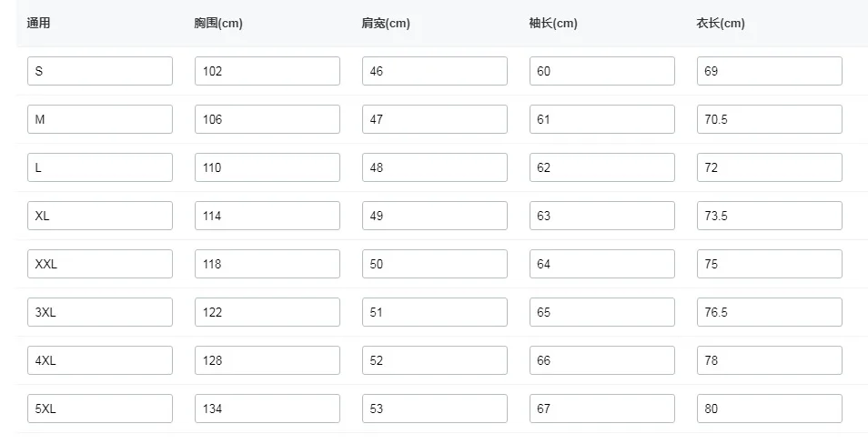This screenshot has width=868, height=444.
Task: Click the 胸围(cm) column header
Action: pos(218,24)
